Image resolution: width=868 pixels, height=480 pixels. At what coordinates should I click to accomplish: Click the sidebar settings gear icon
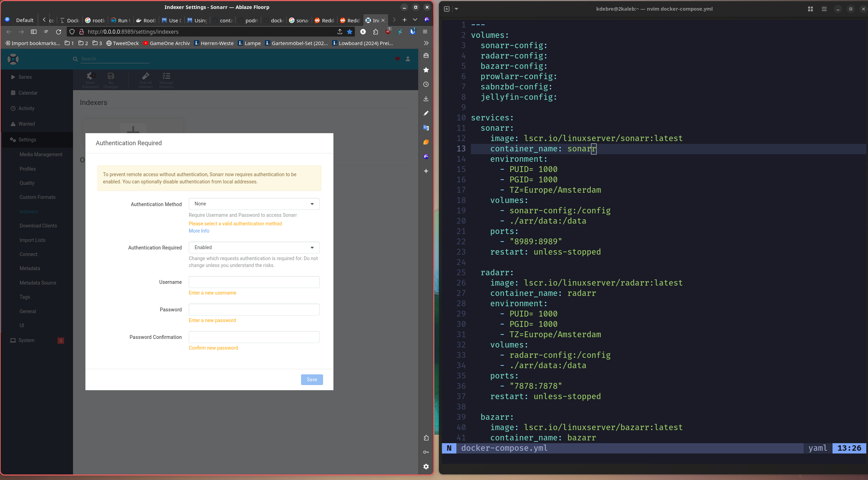point(426,467)
